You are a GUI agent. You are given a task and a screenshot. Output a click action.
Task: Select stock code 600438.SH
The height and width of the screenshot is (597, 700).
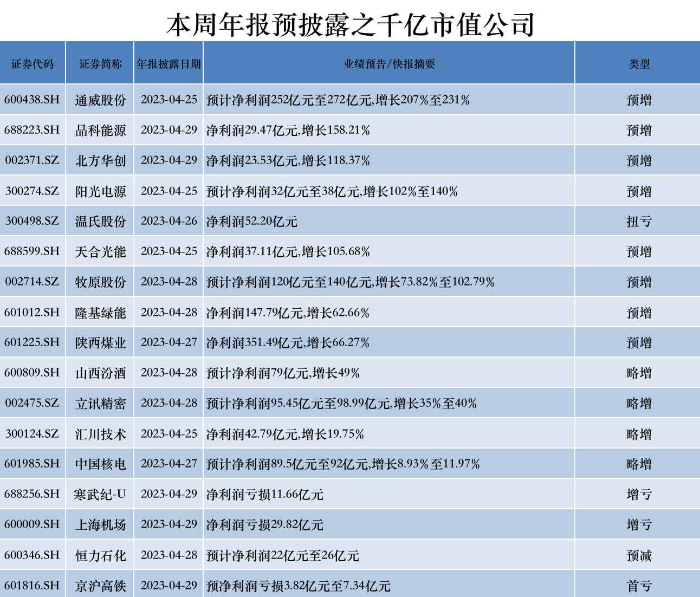pos(32,100)
